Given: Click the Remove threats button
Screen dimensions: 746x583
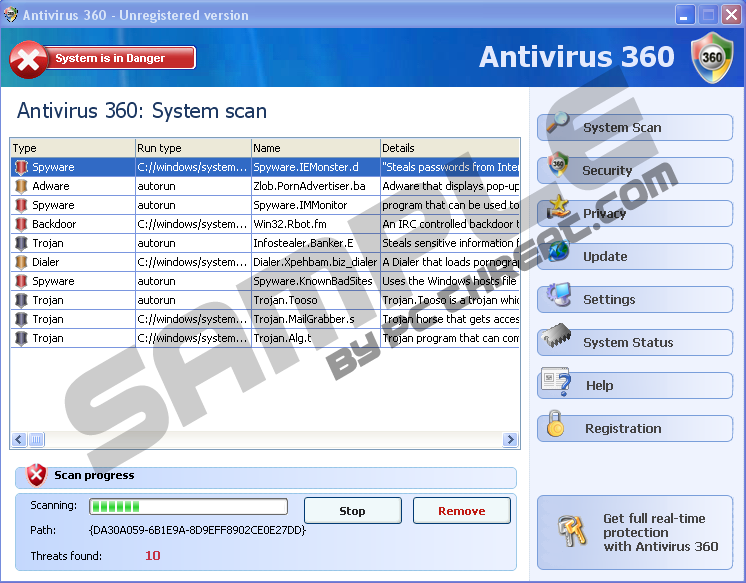Looking at the screenshot, I should pos(461,511).
